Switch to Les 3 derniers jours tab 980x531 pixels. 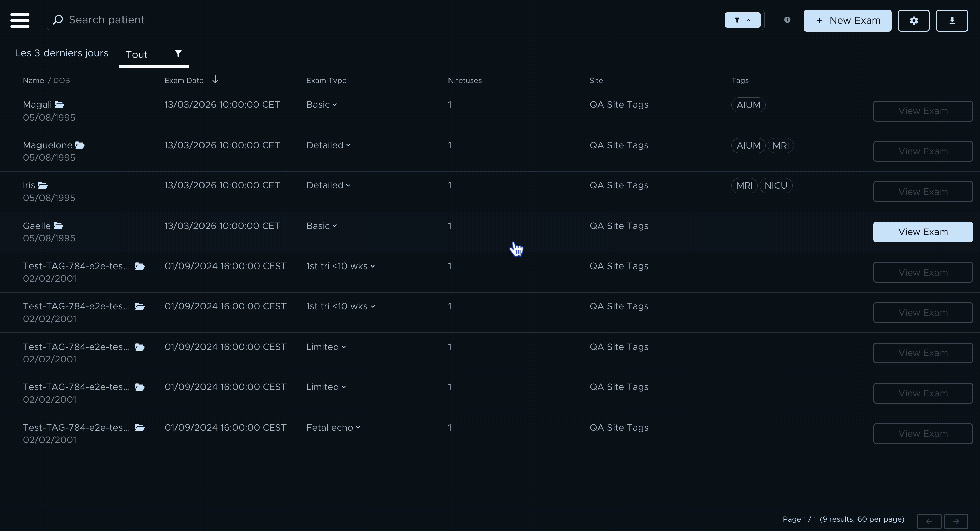(x=62, y=53)
